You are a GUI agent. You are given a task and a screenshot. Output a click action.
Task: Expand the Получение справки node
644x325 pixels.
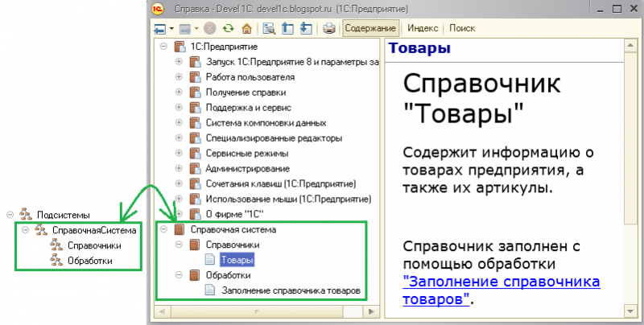(x=179, y=92)
